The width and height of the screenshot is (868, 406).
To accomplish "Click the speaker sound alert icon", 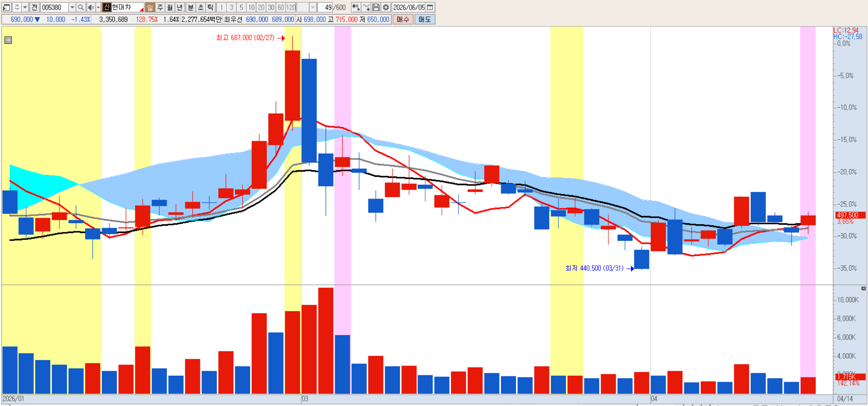I will pyautogui.click(x=91, y=7).
